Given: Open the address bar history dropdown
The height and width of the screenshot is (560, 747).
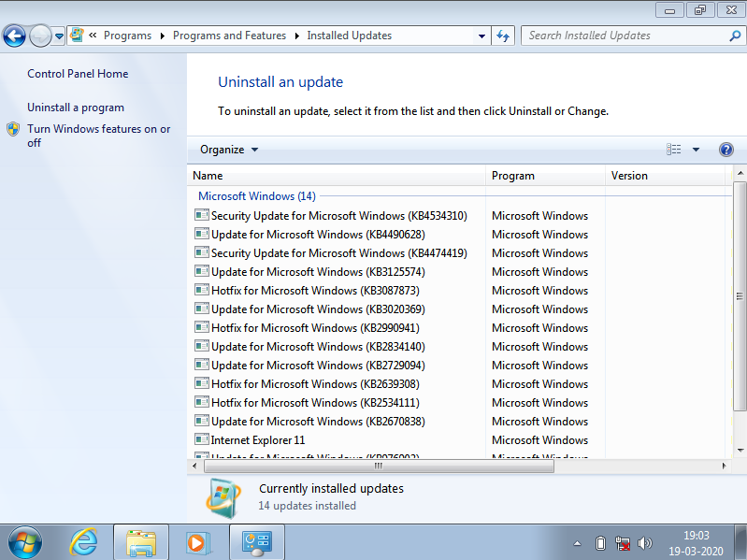Looking at the screenshot, I should pyautogui.click(x=481, y=36).
